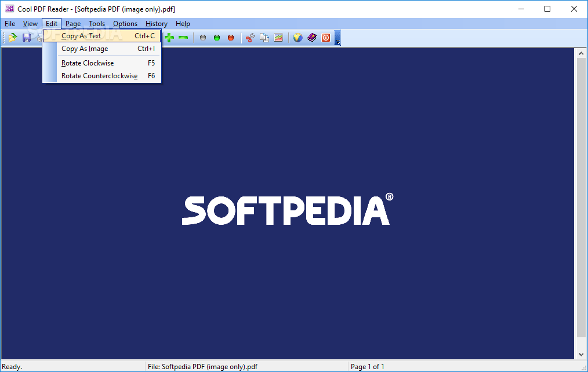Choose Copy As Image menu entry
This screenshot has width=588, height=372.
(101, 49)
